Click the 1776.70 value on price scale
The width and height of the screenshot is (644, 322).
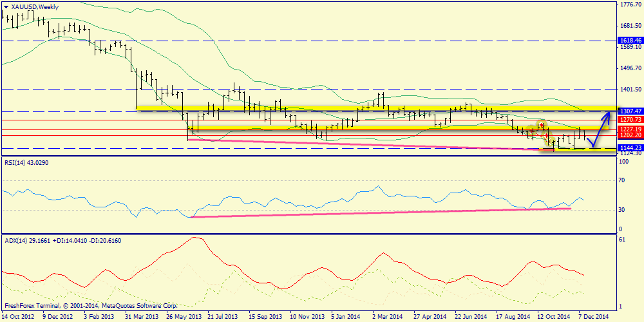click(631, 5)
